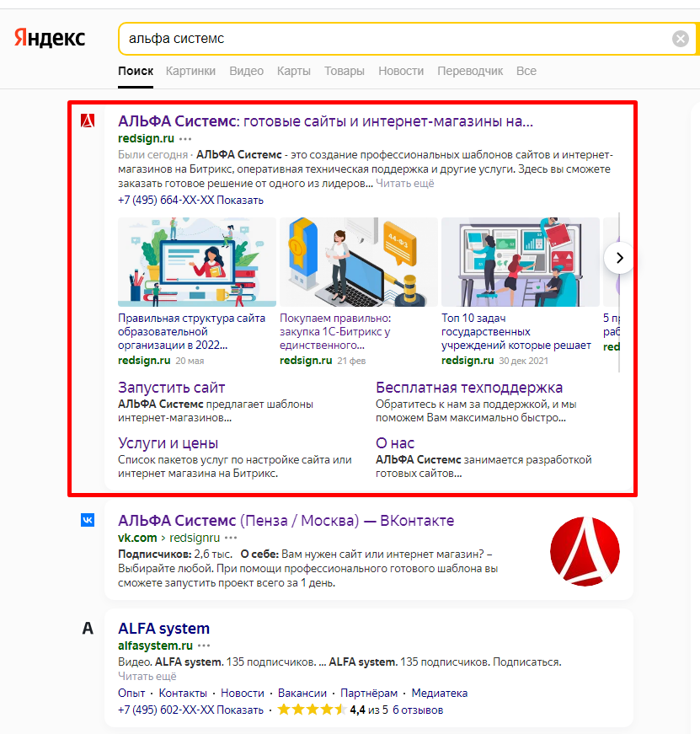Viewport: 700px width, 734px height.
Task: Switch to the Карты tab
Action: (x=293, y=71)
